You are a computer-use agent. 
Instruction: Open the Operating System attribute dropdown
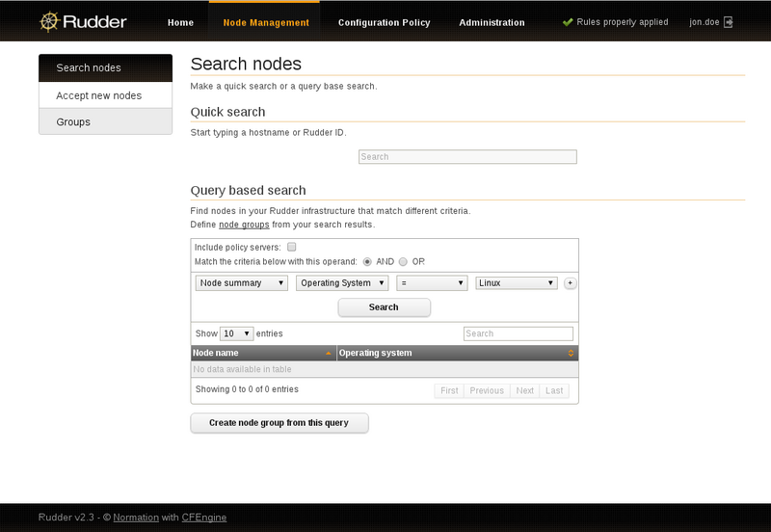click(342, 283)
